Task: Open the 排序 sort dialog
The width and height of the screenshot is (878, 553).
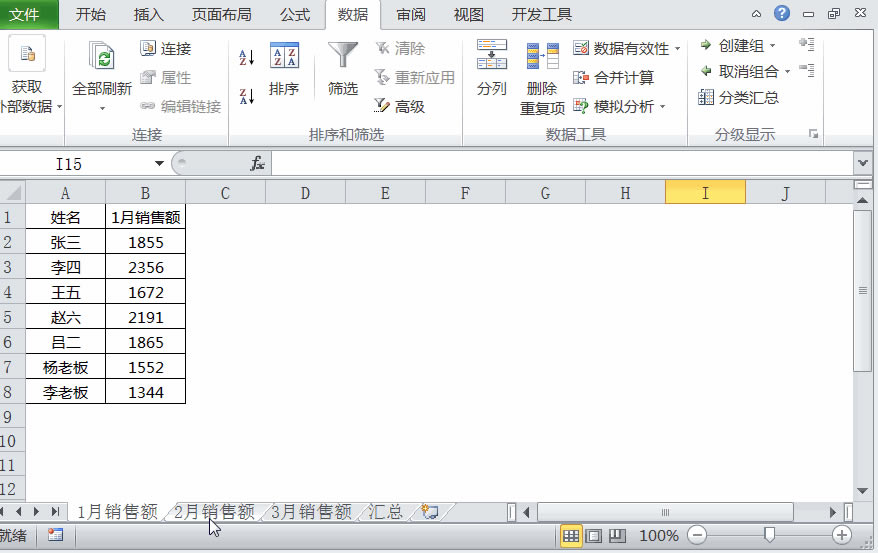Action: (x=284, y=68)
